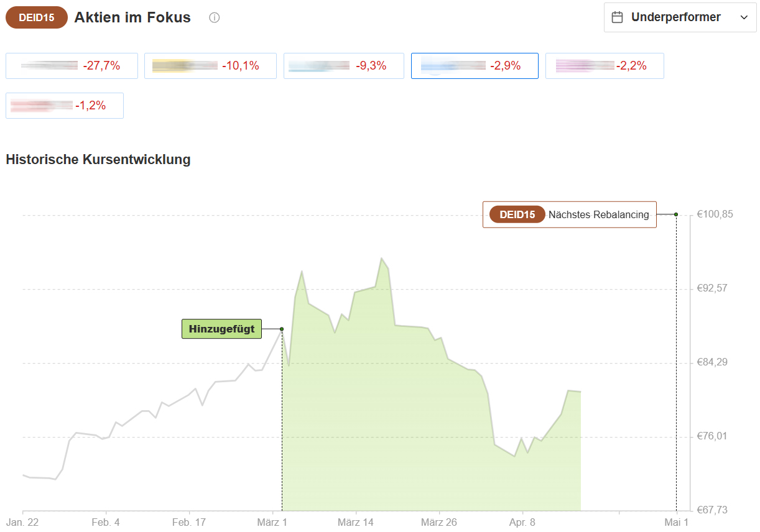Screen dimensions: 760x532
Task: Select the stock card showing -27,7%
Action: (x=72, y=66)
